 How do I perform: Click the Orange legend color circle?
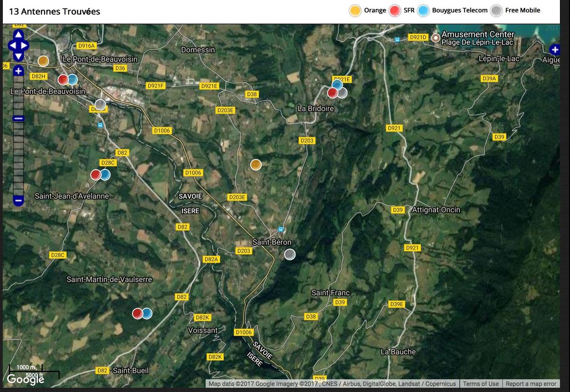point(355,10)
